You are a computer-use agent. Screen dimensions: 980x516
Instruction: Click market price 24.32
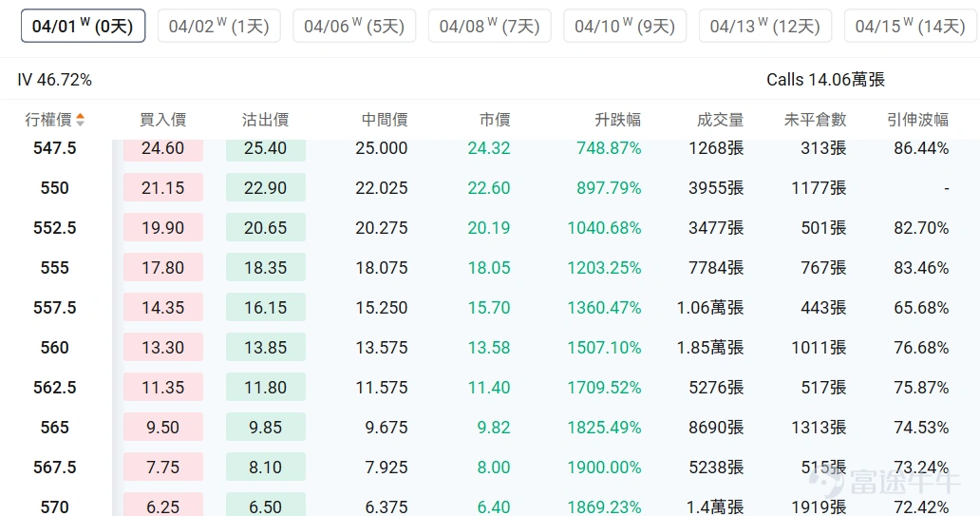tap(489, 148)
